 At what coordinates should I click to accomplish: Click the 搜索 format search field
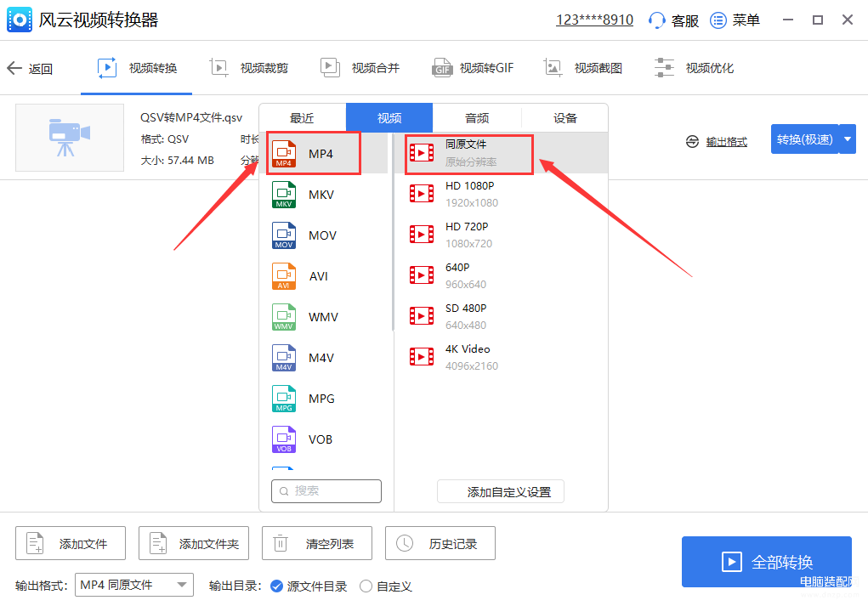pos(326,491)
